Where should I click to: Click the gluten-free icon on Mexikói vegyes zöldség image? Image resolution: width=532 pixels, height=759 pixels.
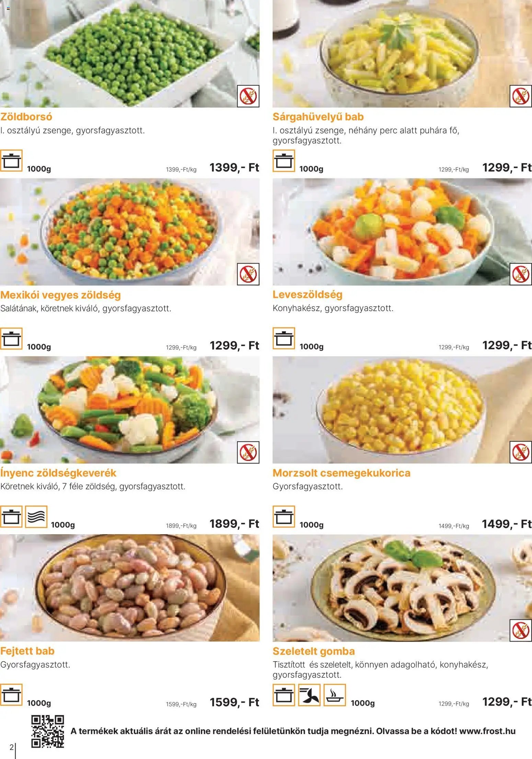248,274
